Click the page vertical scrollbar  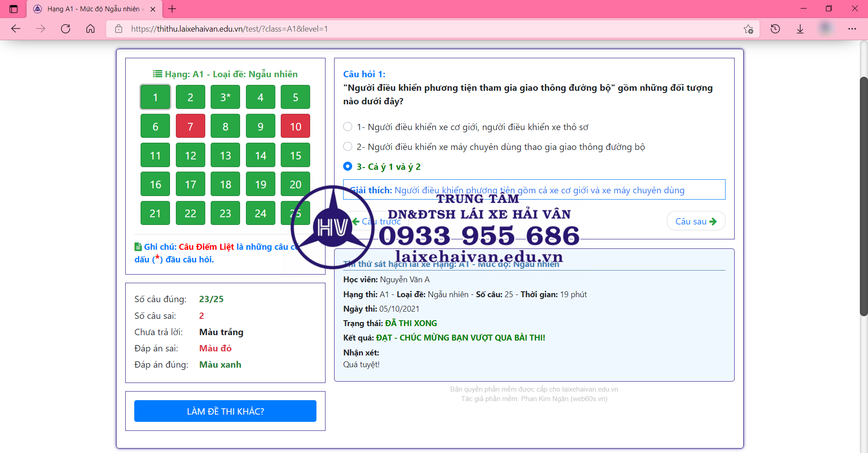[863, 196]
